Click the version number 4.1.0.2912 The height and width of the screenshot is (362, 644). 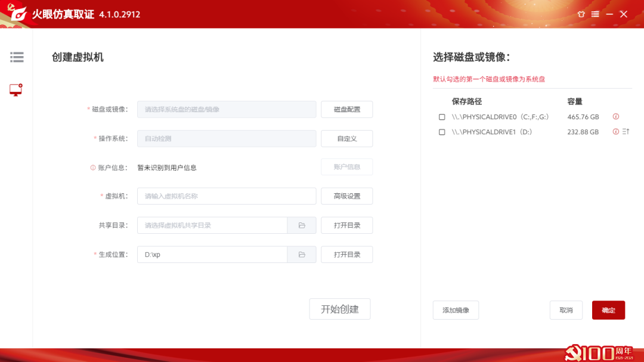(119, 14)
